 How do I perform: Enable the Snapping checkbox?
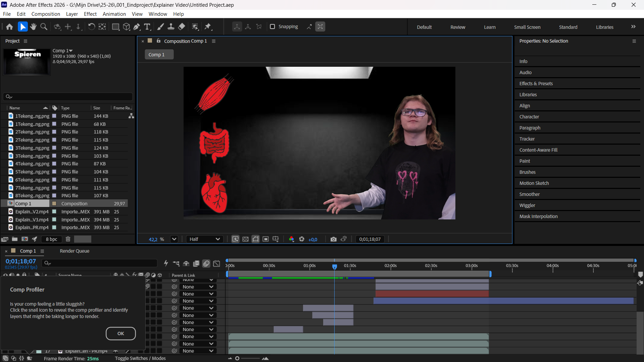click(273, 27)
